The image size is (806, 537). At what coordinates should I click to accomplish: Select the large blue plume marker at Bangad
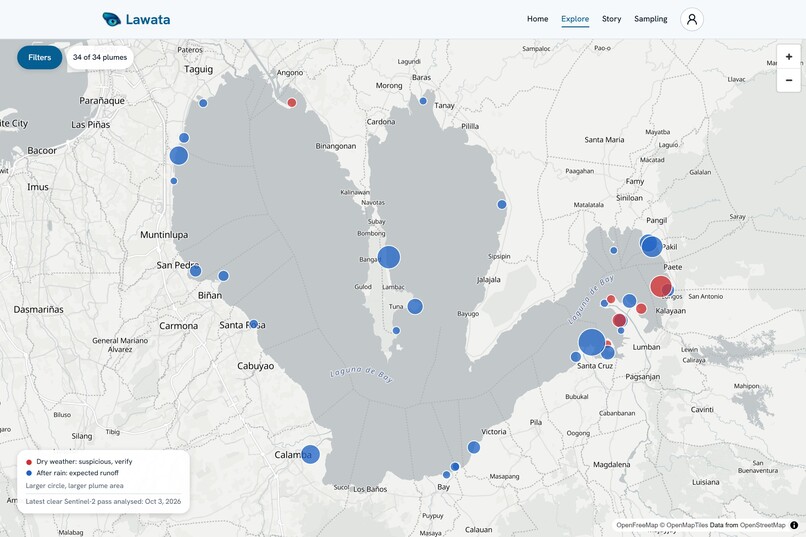tap(389, 257)
